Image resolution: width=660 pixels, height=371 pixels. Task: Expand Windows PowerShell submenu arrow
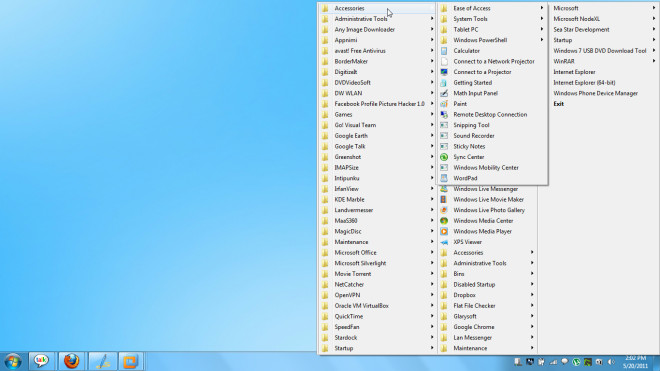tap(542, 40)
